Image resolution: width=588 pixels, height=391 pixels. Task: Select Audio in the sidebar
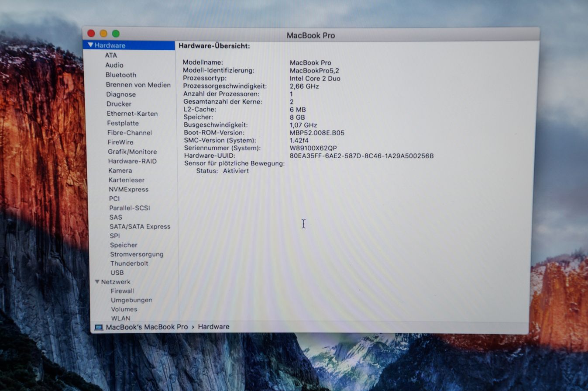click(x=114, y=65)
